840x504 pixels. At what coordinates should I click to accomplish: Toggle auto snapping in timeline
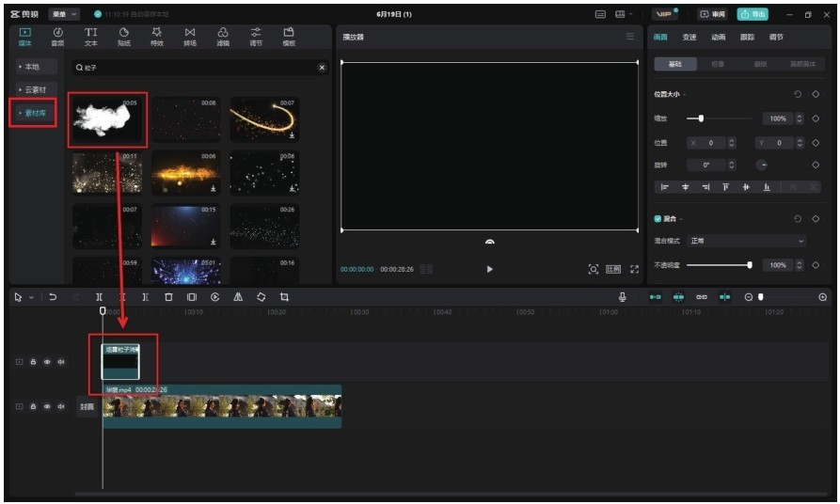tap(678, 297)
